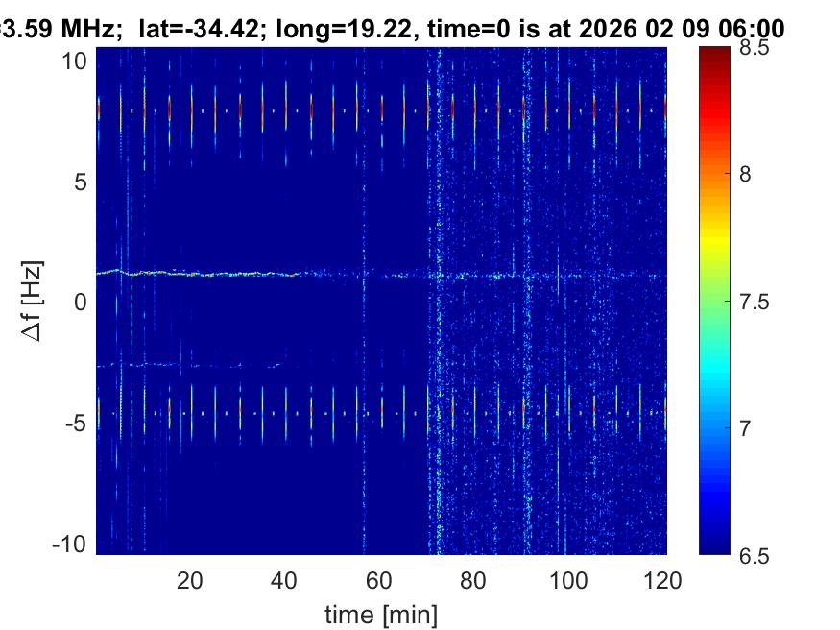Select the x-axis tick label 60
The height and width of the screenshot is (630, 840).
coord(379,580)
